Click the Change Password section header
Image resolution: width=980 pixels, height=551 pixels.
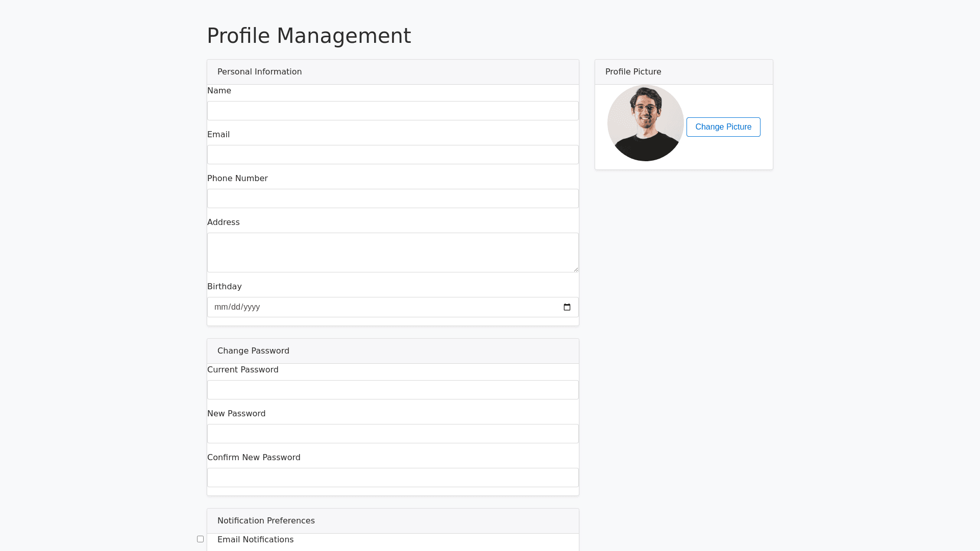[253, 351]
